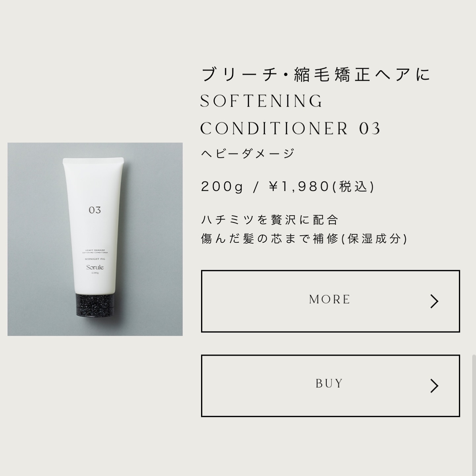Click the black glitter cap of the tube

(x=95, y=304)
